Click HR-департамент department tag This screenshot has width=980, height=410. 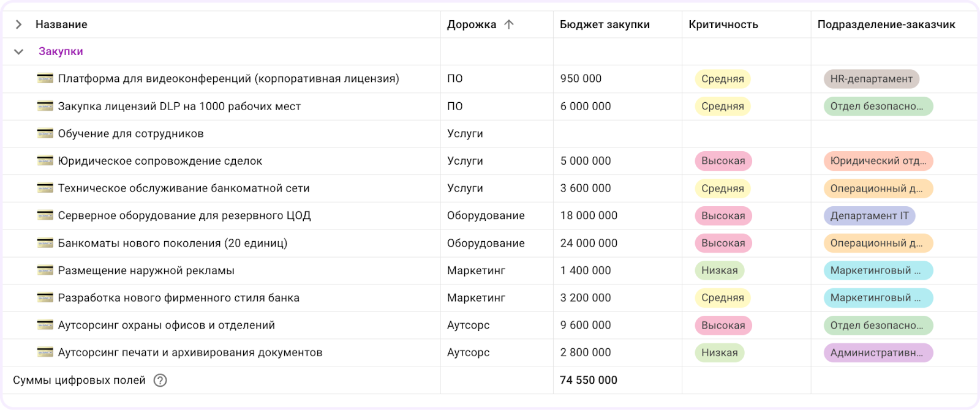coord(871,79)
